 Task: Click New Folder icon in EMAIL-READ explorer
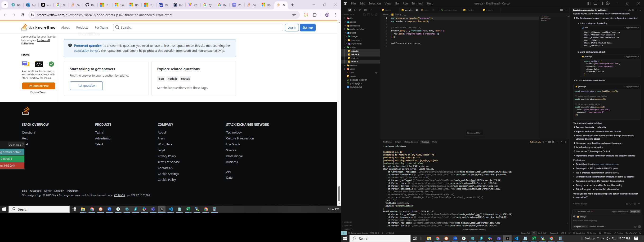(368, 14)
